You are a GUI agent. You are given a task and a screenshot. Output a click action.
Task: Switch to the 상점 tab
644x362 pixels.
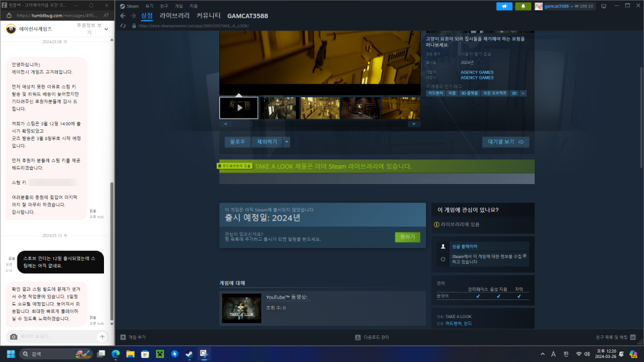pyautogui.click(x=147, y=15)
